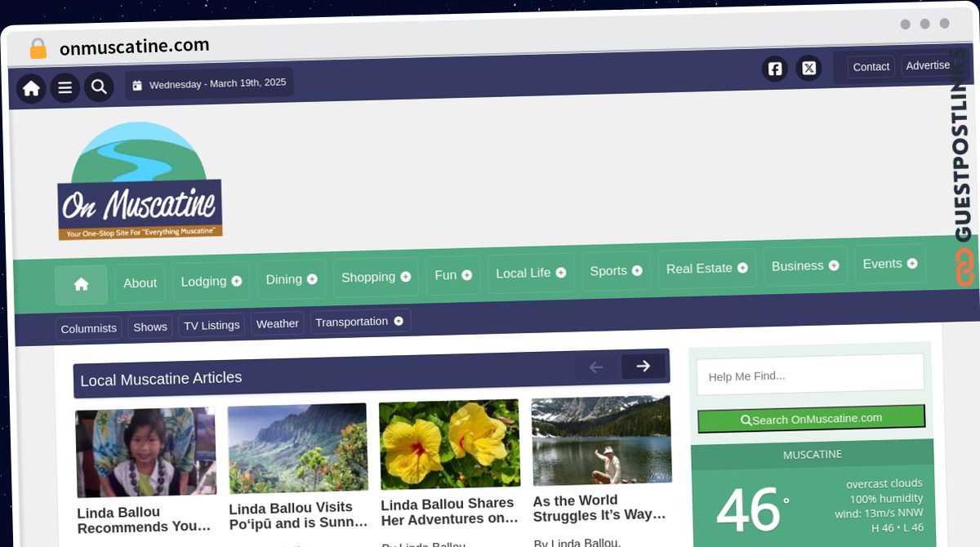Click Search OnMuscatine.com button
980x547 pixels.
(x=811, y=419)
